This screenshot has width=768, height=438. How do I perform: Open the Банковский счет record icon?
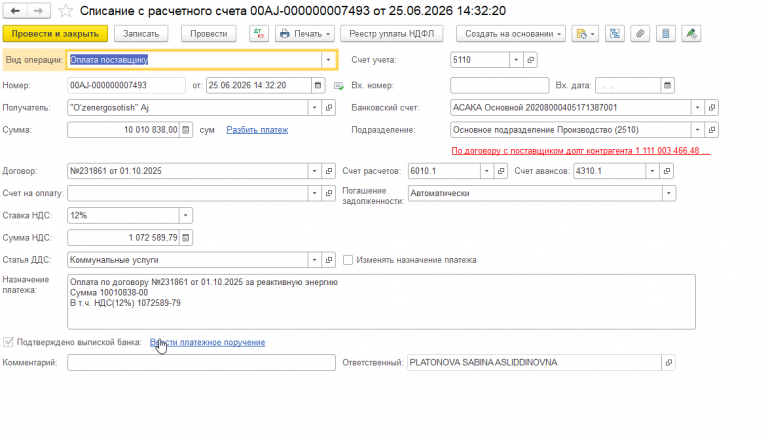tap(712, 108)
